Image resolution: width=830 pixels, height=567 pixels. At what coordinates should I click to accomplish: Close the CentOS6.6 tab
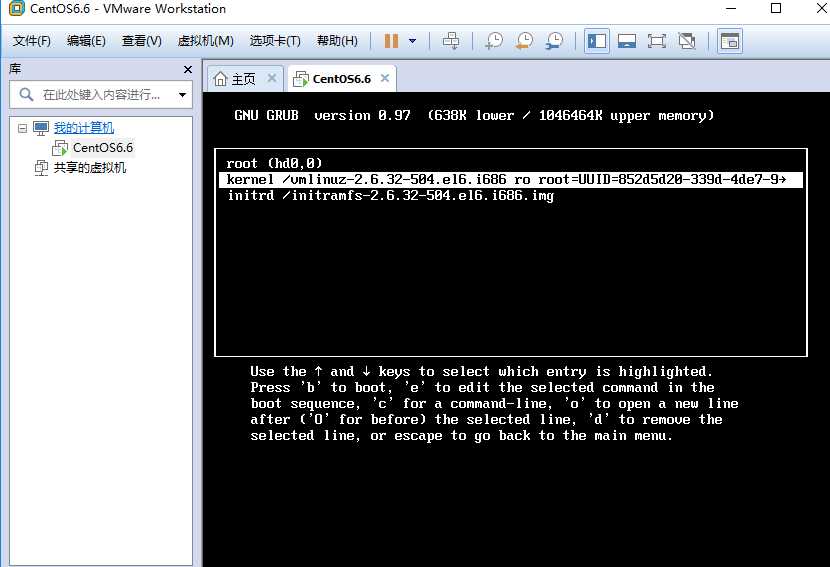tap(385, 78)
